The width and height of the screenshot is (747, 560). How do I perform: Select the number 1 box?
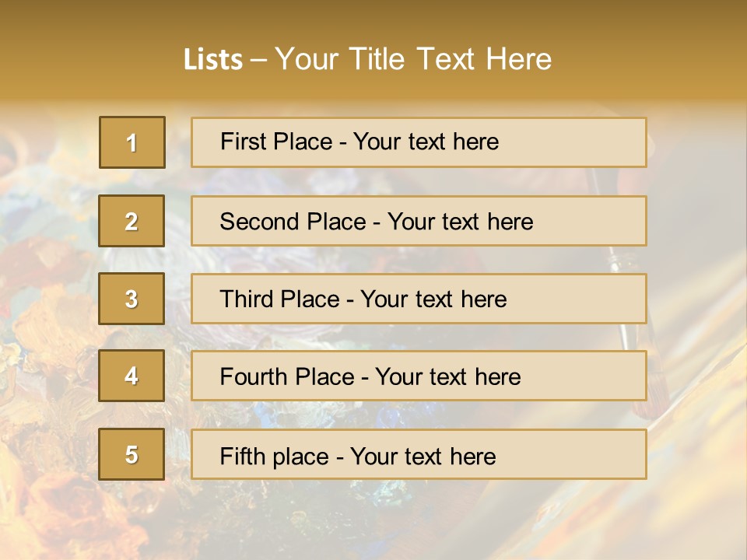[132, 142]
